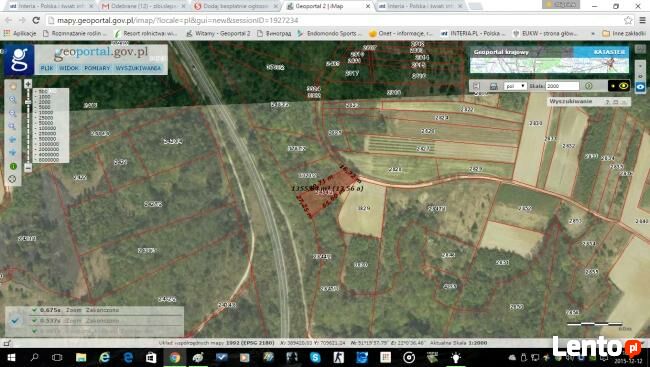Click the zoom-out magnifier tool
The height and width of the screenshot is (367, 650).
coord(12,113)
